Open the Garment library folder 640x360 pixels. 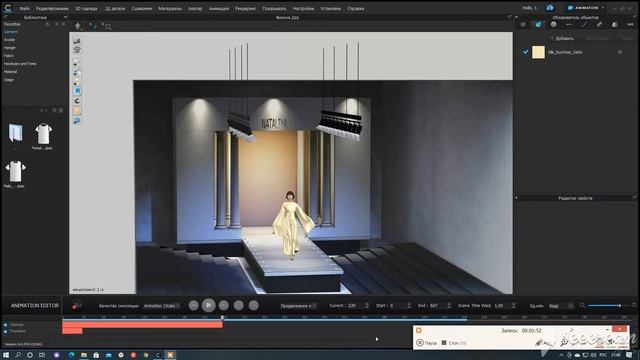point(11,32)
